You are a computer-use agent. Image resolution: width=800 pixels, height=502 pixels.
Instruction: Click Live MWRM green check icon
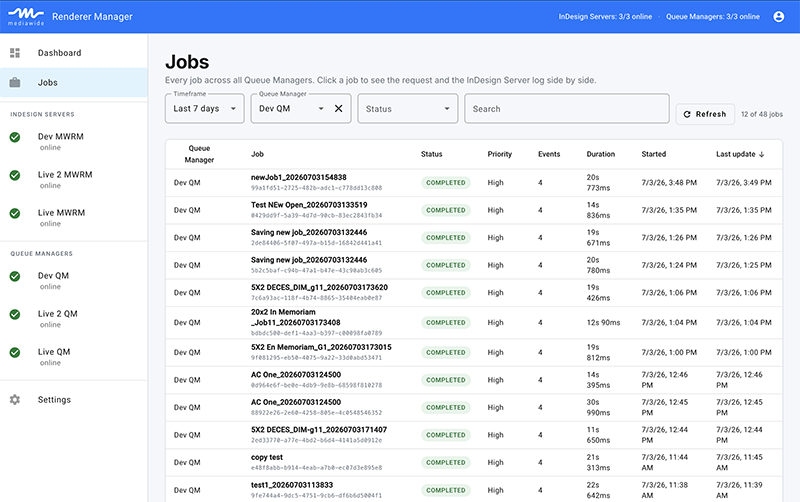click(15, 213)
